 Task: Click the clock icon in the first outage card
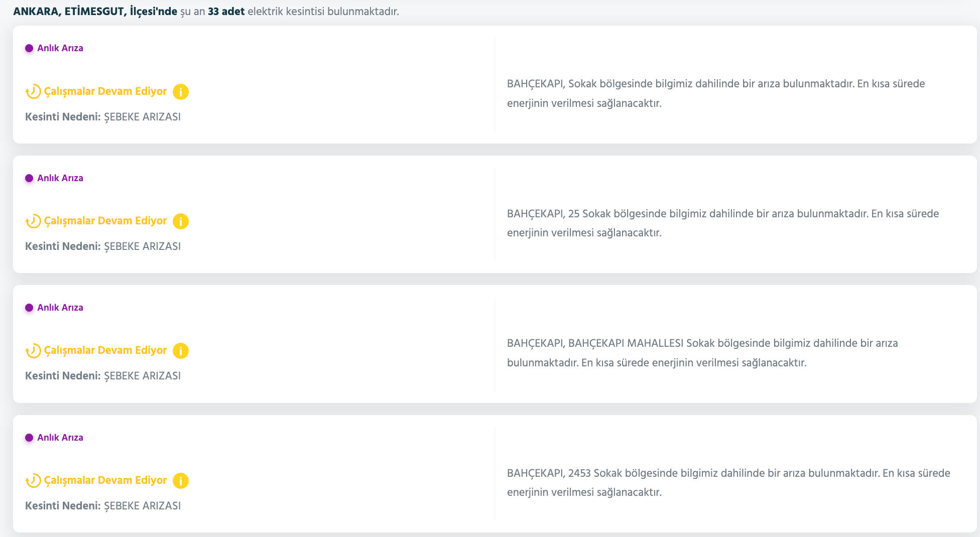(x=33, y=92)
